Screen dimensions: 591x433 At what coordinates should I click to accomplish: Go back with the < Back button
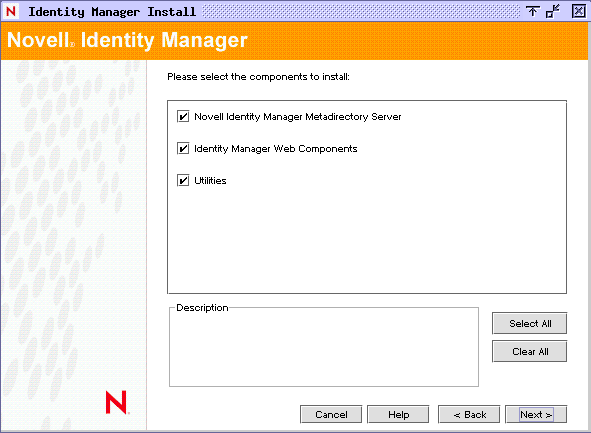point(469,415)
